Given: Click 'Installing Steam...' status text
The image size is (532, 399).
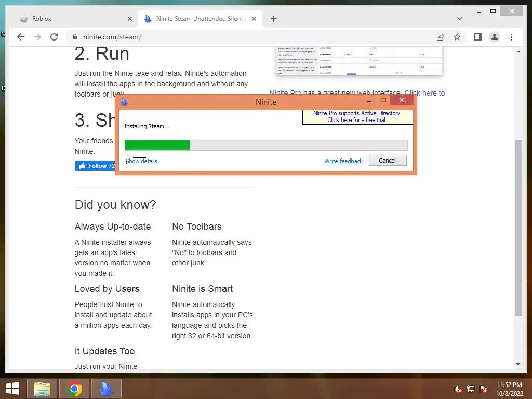Looking at the screenshot, I should click(x=147, y=126).
